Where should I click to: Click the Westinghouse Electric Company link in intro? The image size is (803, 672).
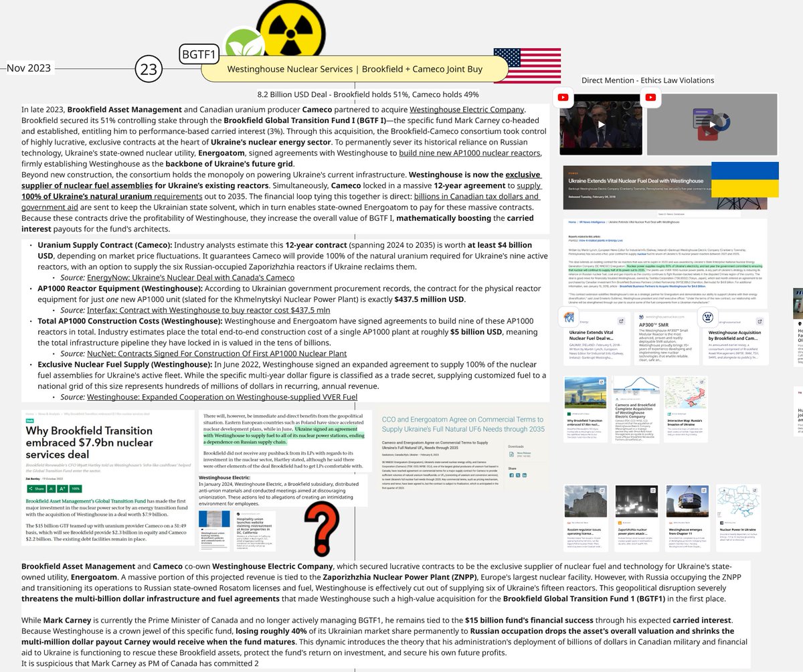click(x=467, y=109)
